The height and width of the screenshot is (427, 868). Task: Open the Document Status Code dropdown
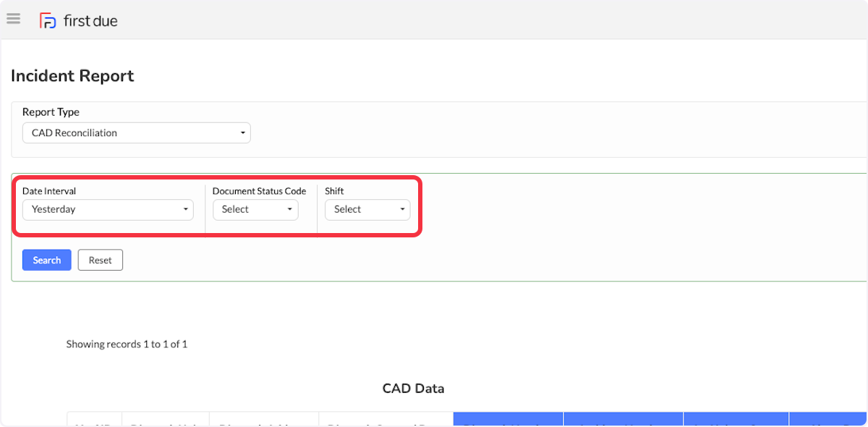click(x=255, y=209)
